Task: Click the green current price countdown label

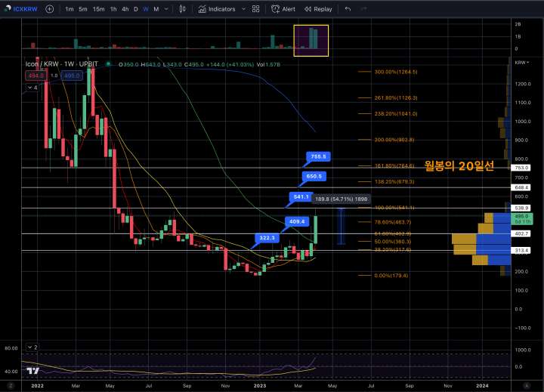Action: 522,219
